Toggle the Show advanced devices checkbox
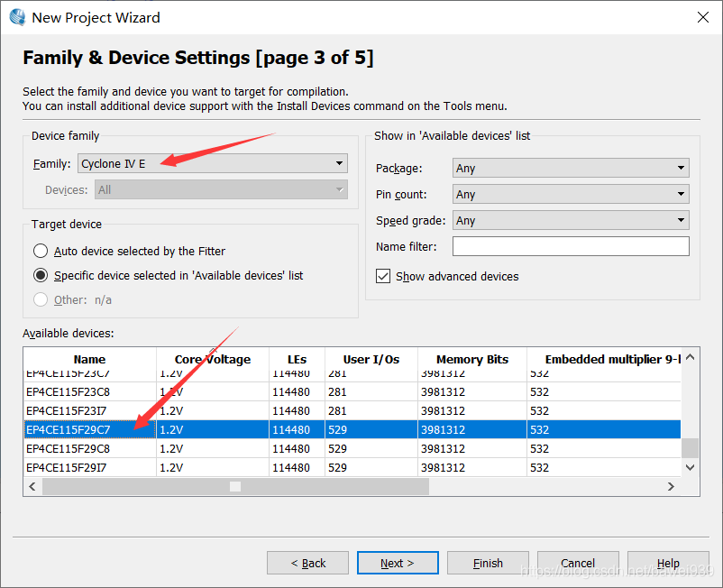 point(383,276)
